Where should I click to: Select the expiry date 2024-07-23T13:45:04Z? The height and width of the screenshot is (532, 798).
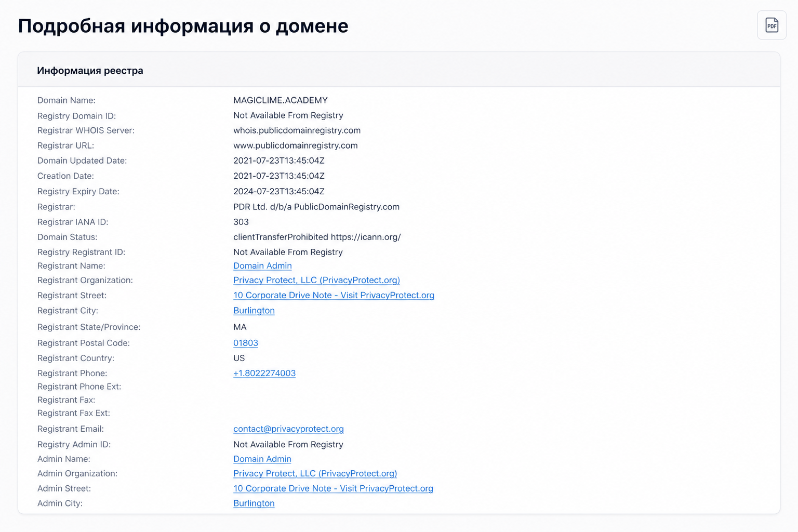(x=279, y=191)
